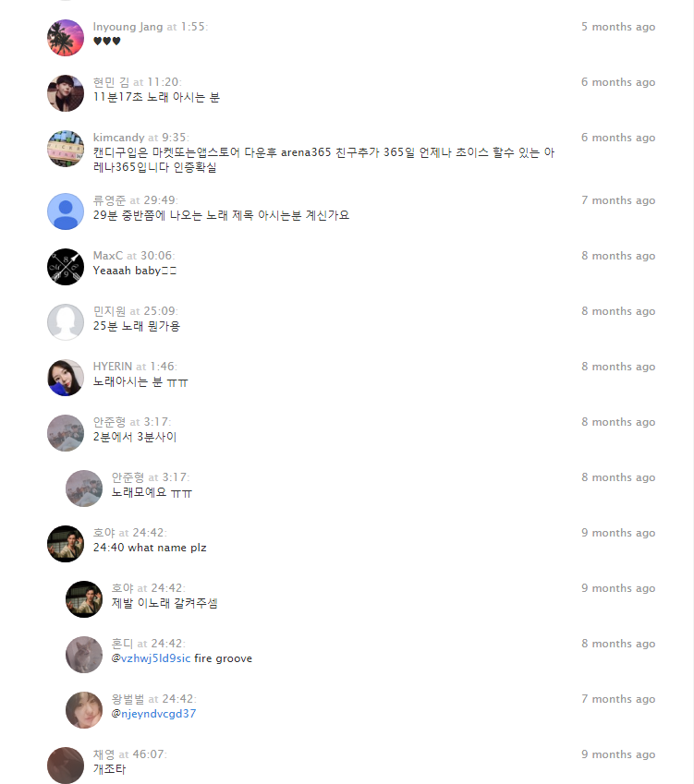Viewport: 694px width, 784px height.
Task: Open 민지원's gray placeholder avatar
Action: click(66, 322)
